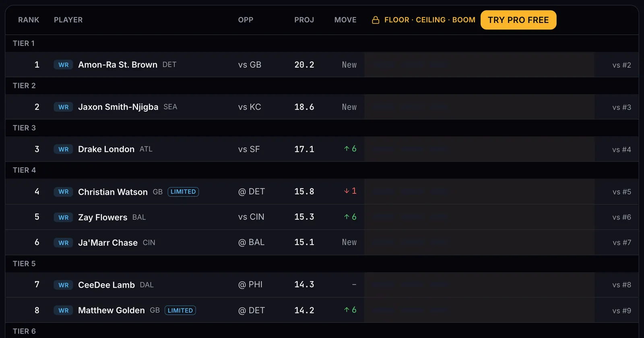Open Matthew Golden player name
This screenshot has height=338, width=644.
[x=111, y=311]
